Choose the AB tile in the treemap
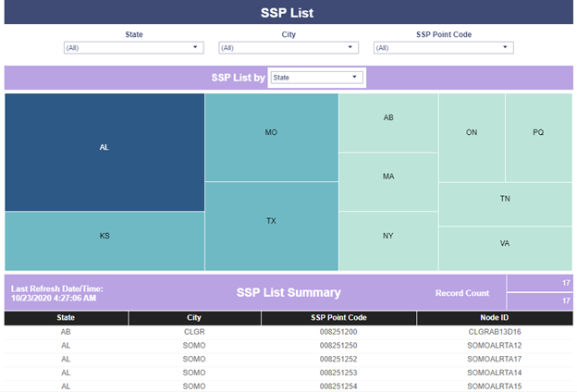 tap(388, 123)
